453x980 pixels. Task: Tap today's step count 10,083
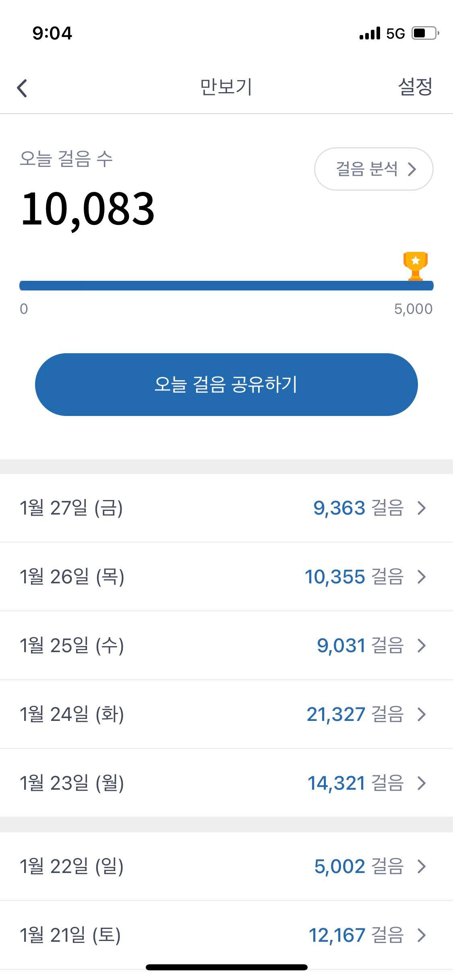pos(87,209)
